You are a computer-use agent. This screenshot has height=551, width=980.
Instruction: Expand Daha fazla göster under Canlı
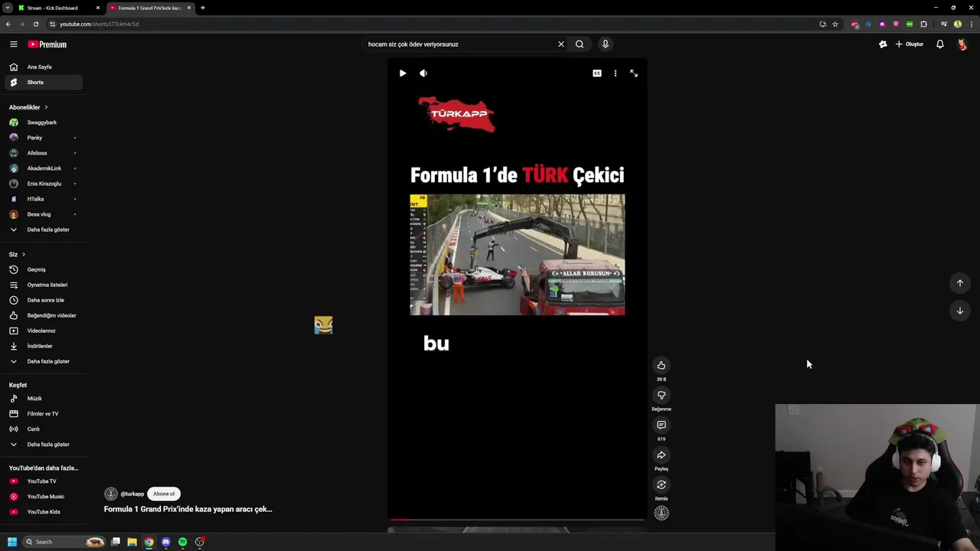44,445
